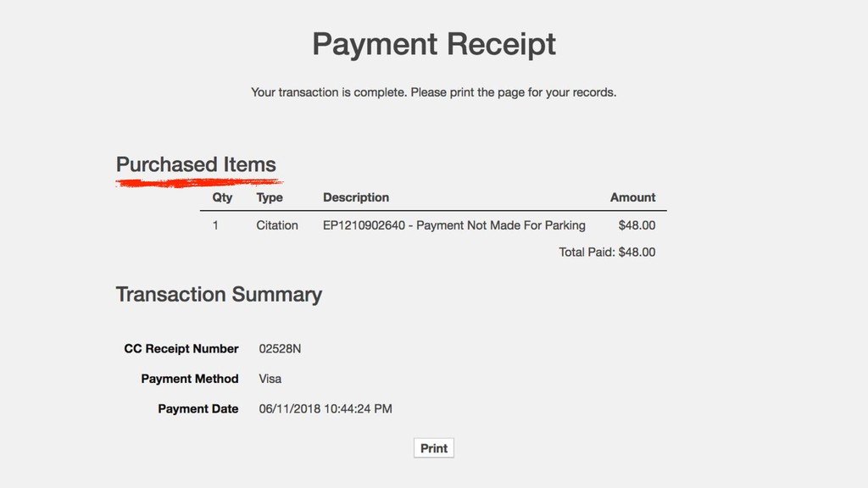
Task: Click the Payment Date label
Action: [x=198, y=409]
